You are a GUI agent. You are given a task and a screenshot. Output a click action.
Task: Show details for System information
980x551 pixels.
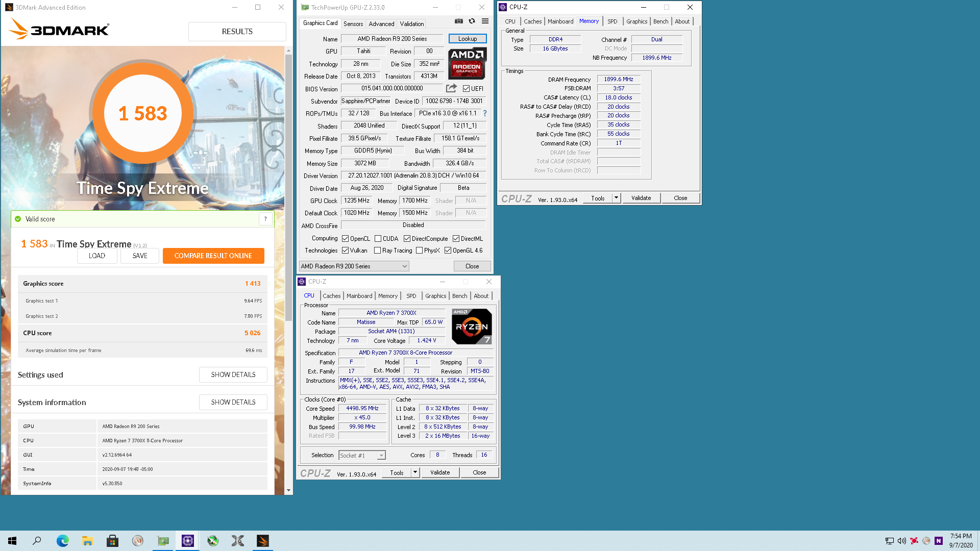pyautogui.click(x=233, y=402)
